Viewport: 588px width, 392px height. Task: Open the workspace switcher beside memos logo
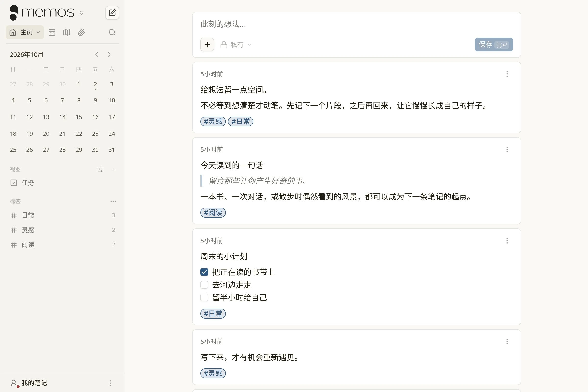click(81, 12)
